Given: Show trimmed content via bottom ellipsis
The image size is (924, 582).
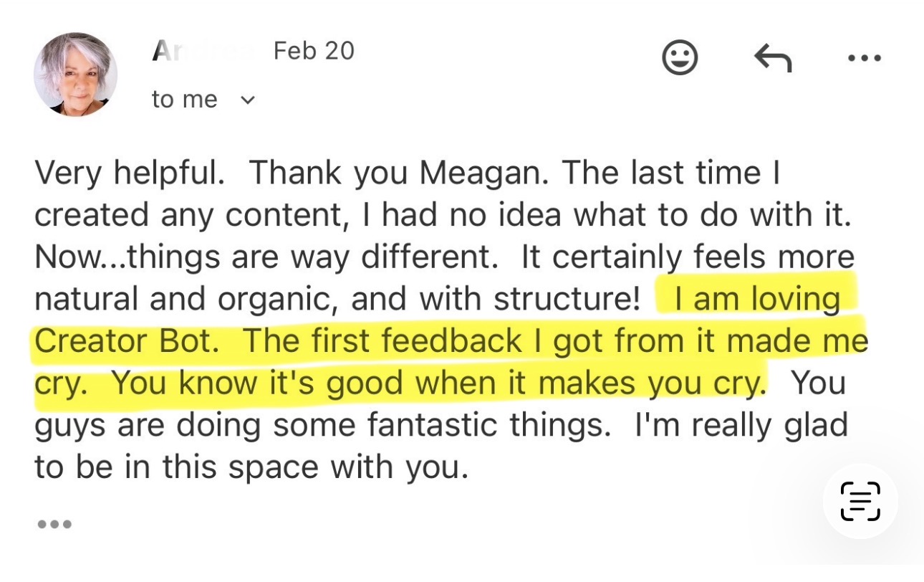Looking at the screenshot, I should (x=54, y=524).
